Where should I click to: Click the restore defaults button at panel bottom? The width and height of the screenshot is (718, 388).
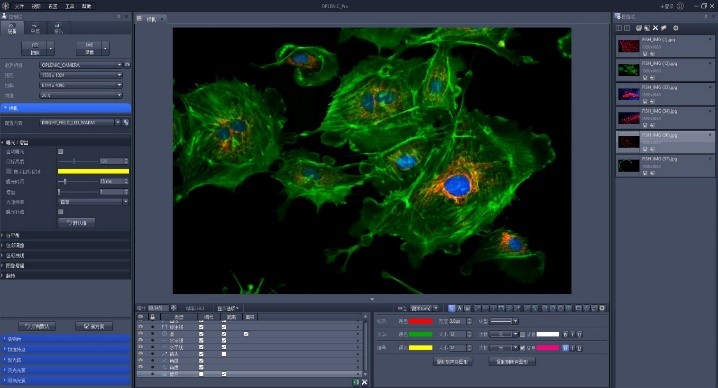coord(37,326)
